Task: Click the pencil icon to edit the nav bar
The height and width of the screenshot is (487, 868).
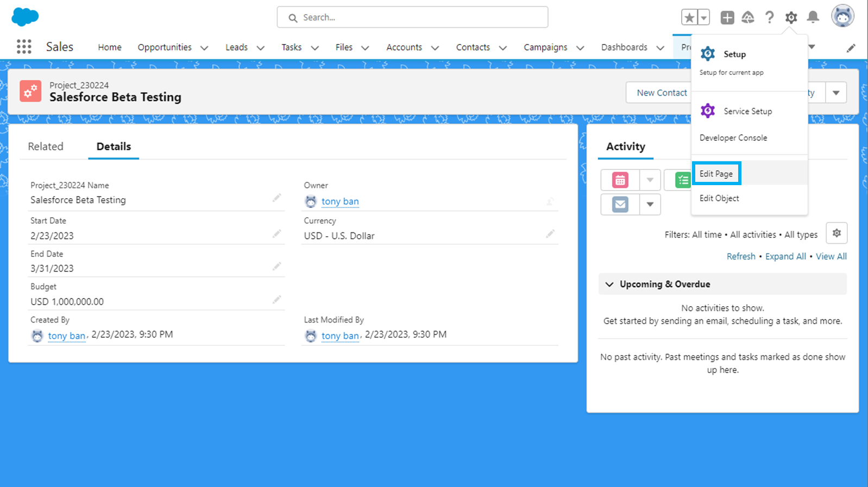Action: pyautogui.click(x=851, y=48)
